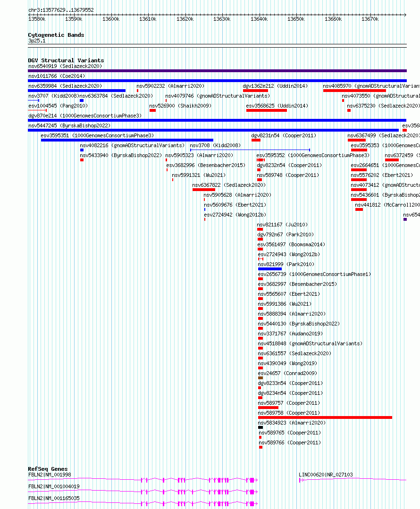
Task: Click nsv589757 (Cooper2011) label
Action: 289,403
